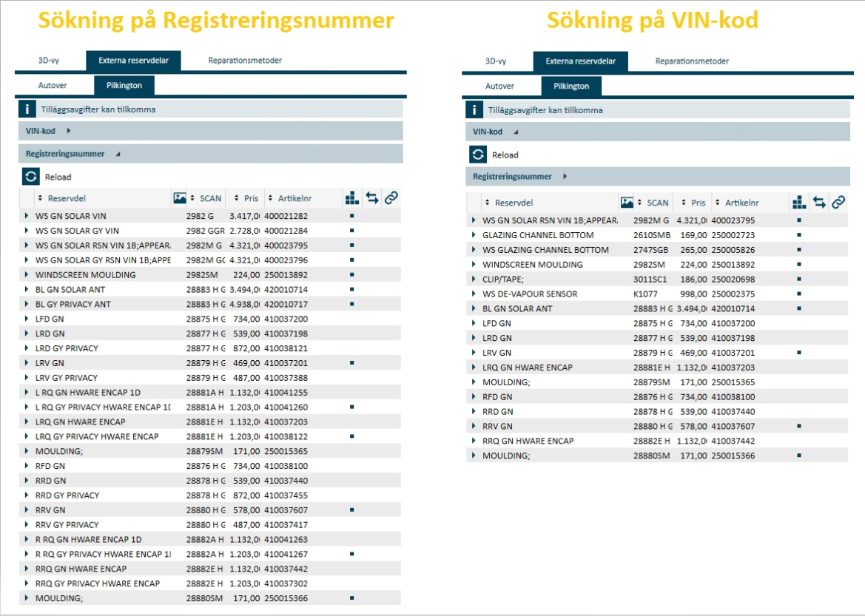Open Reparationsmetoder tab in left panel
The image size is (865, 616).
click(x=245, y=60)
